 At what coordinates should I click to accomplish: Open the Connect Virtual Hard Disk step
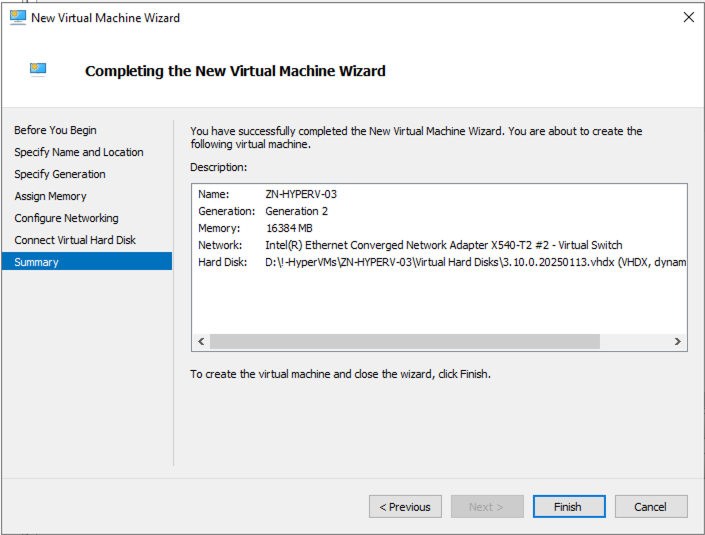[75, 240]
